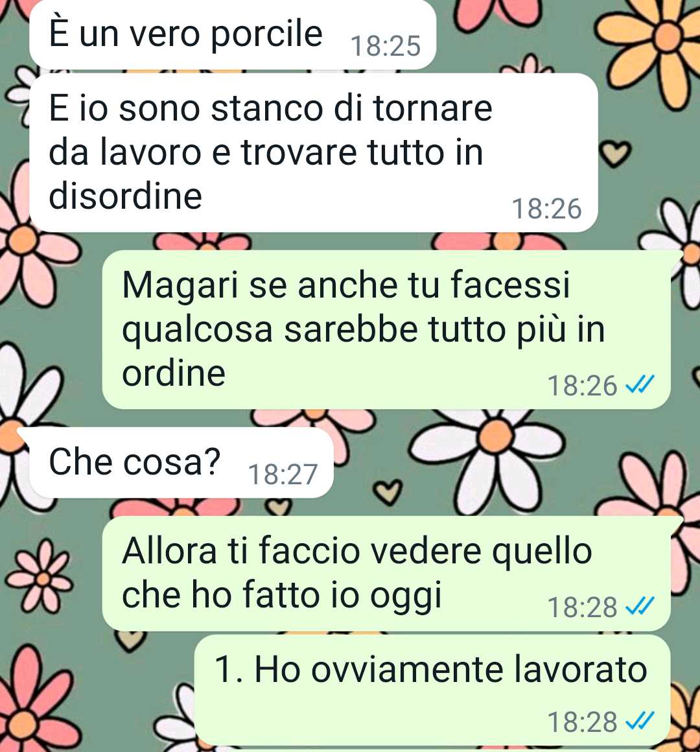Click the 18:26 timestamp under "disordine"
Screen dimensions: 700x752
coord(546,209)
